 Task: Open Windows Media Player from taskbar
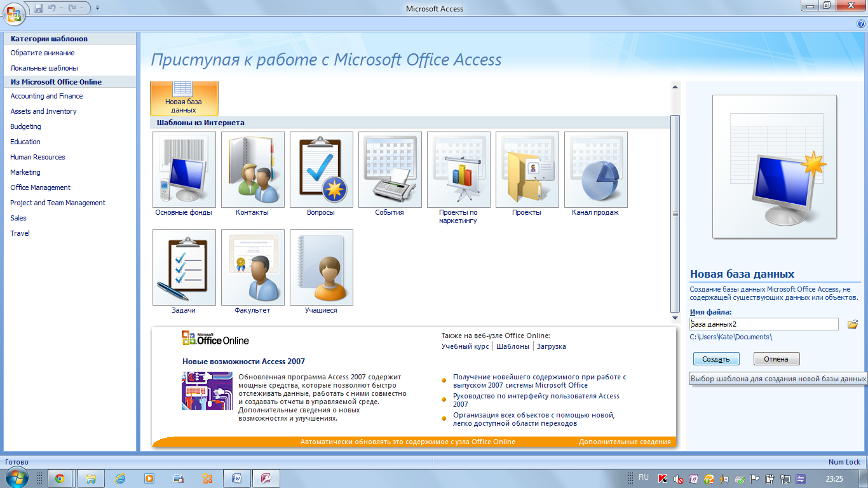(149, 478)
